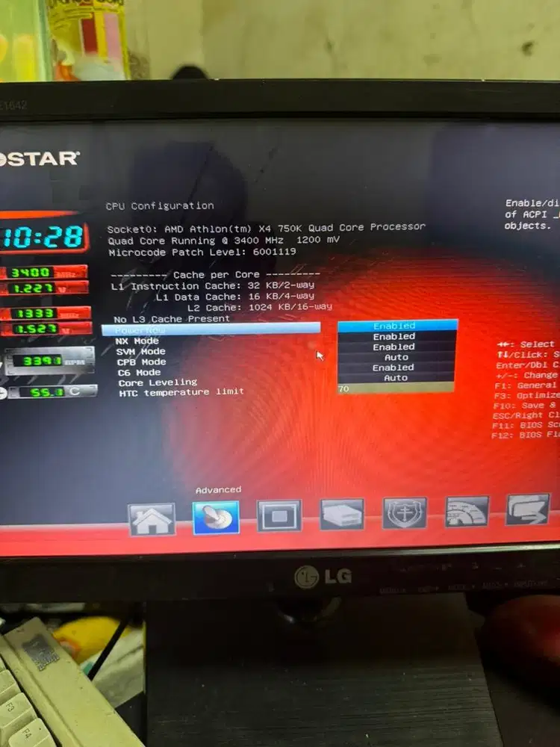
Task: Click the 55.0 C temperature gauge
Action: [52, 392]
